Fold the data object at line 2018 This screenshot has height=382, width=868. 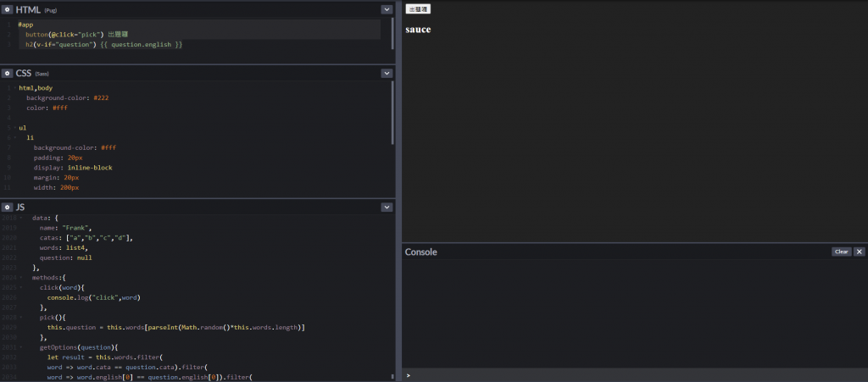20,218
